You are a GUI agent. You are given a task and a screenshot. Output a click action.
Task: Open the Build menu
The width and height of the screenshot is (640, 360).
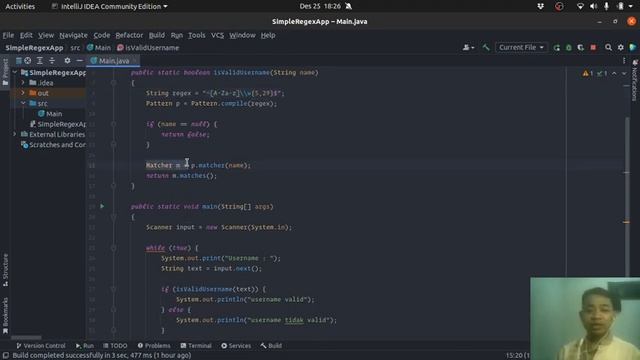[x=157, y=36]
